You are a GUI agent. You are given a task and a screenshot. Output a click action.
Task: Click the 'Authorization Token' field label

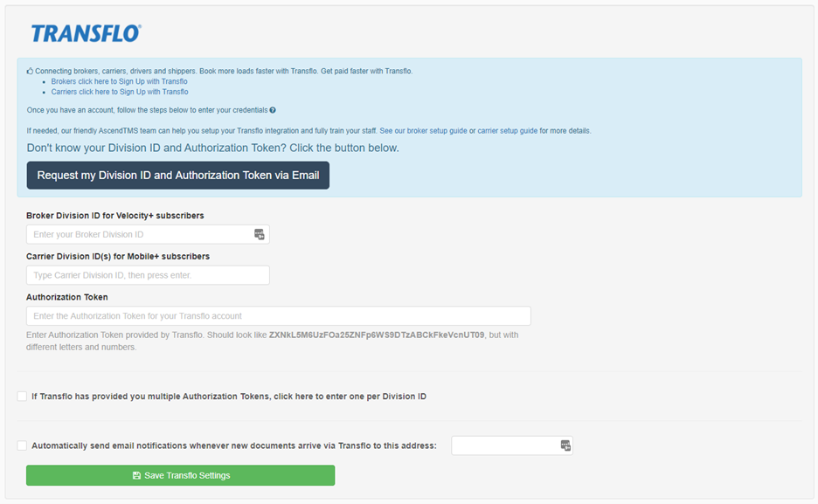point(67,297)
